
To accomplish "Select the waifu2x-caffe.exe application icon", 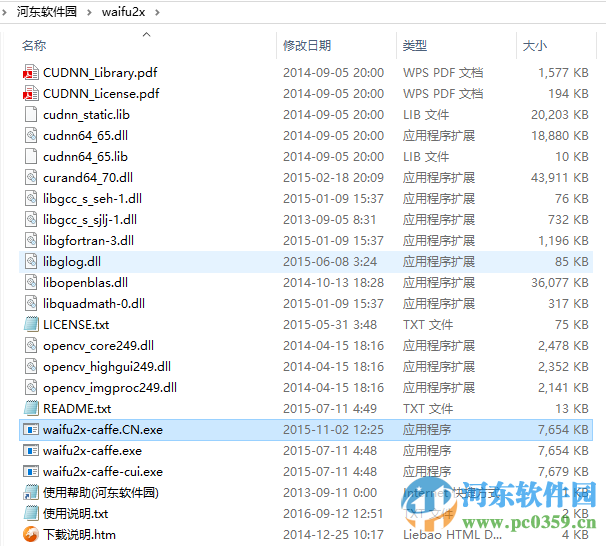I will (x=31, y=451).
